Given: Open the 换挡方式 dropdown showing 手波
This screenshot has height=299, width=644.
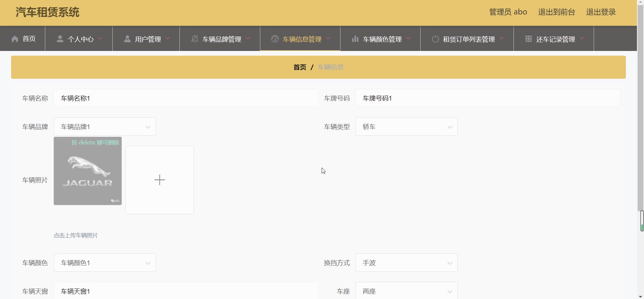Looking at the screenshot, I should tap(407, 263).
